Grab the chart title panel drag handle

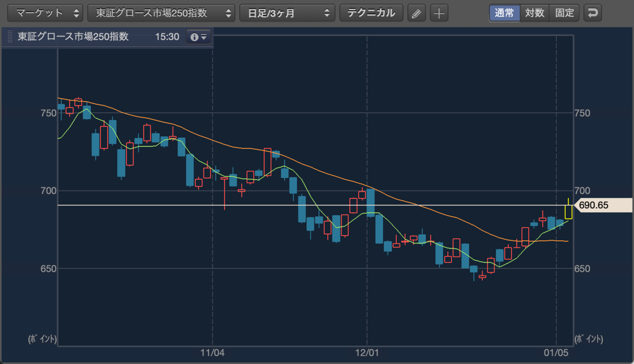point(10,37)
